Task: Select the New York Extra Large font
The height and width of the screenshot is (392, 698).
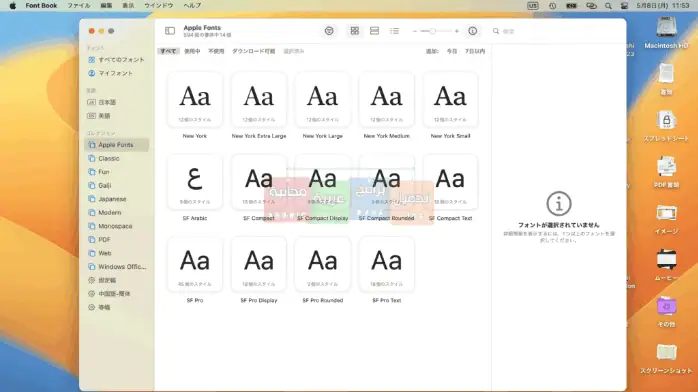Action: click(x=259, y=100)
